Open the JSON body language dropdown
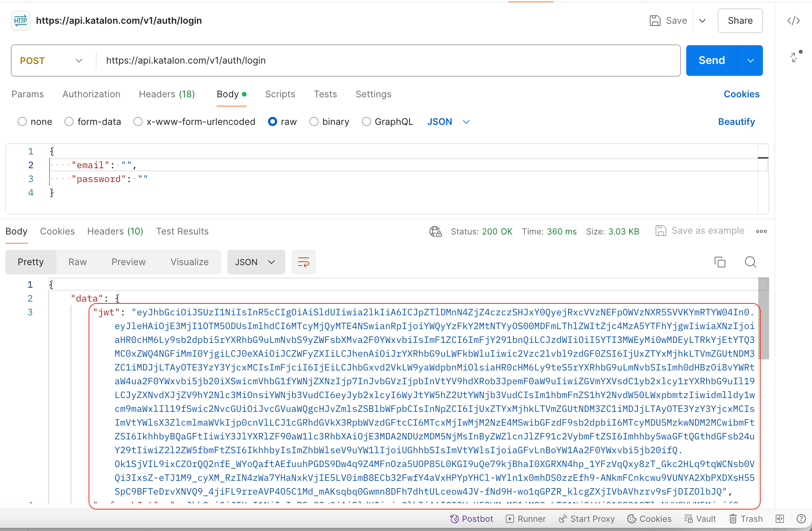Image resolution: width=812 pixels, height=531 pixels. 448,121
